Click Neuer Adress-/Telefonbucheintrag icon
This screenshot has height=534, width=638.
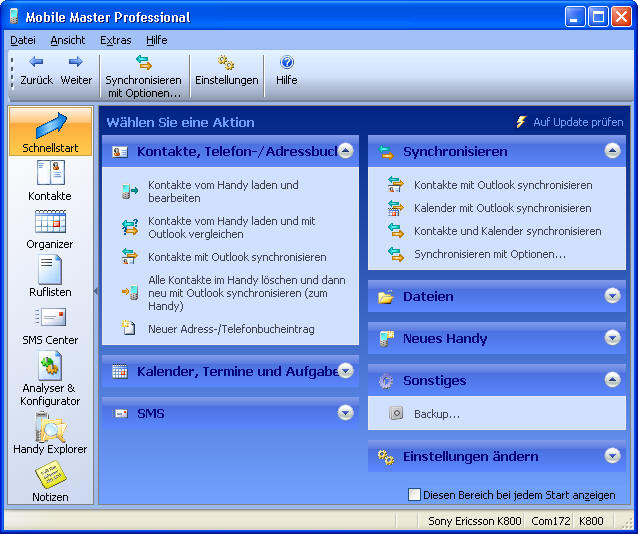[129, 328]
